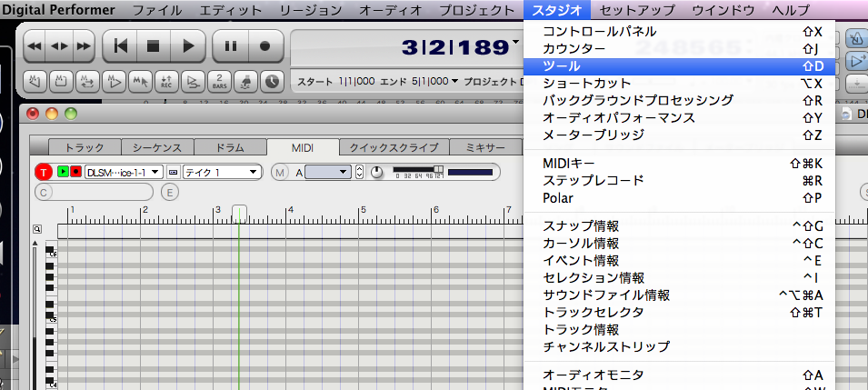Toggle the green play-enable button for the track
The width and height of the screenshot is (868, 390).
[63, 172]
